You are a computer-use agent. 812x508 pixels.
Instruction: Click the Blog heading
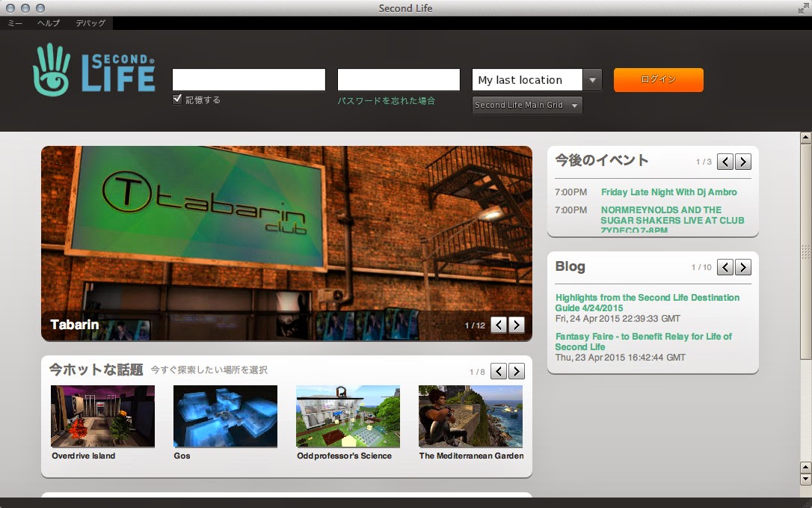coord(570,266)
